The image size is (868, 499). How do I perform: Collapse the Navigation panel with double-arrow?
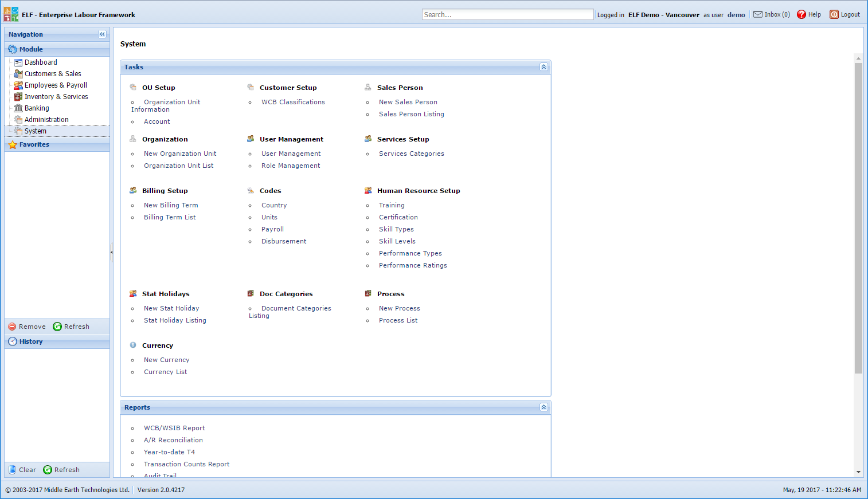[x=102, y=34]
